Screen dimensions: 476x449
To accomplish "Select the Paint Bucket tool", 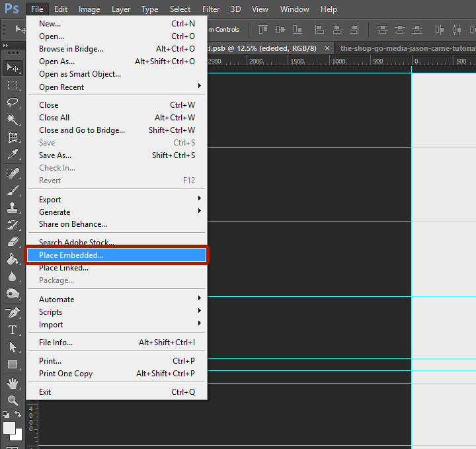I will [x=13, y=259].
